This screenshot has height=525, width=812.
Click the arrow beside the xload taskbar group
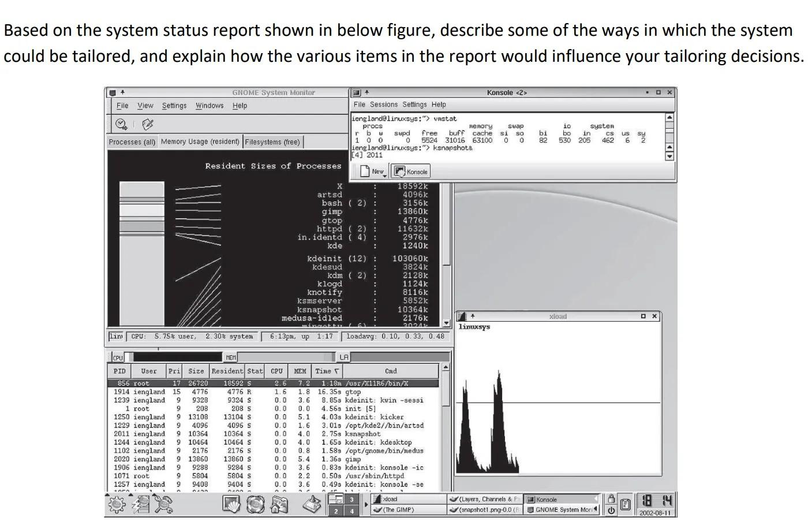point(366,504)
